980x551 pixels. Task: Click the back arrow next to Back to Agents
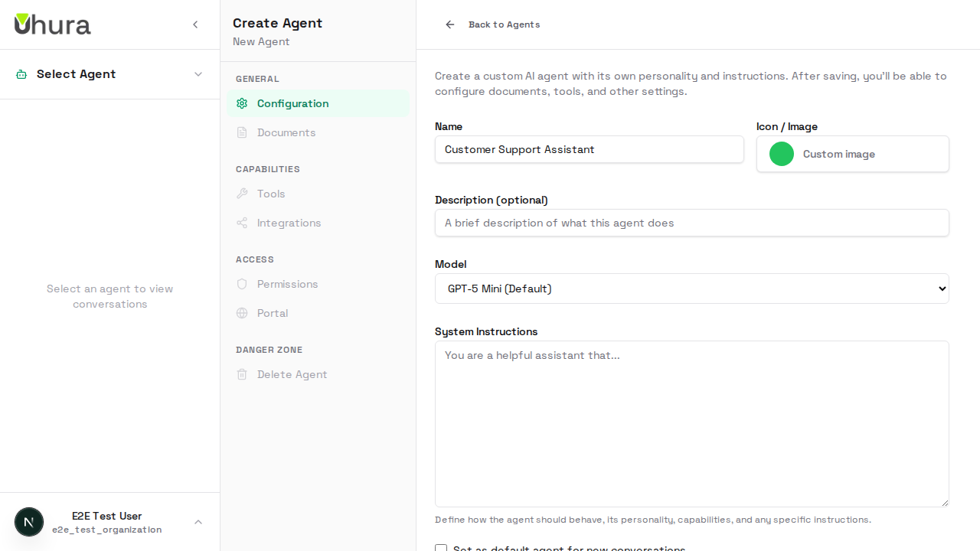point(449,24)
